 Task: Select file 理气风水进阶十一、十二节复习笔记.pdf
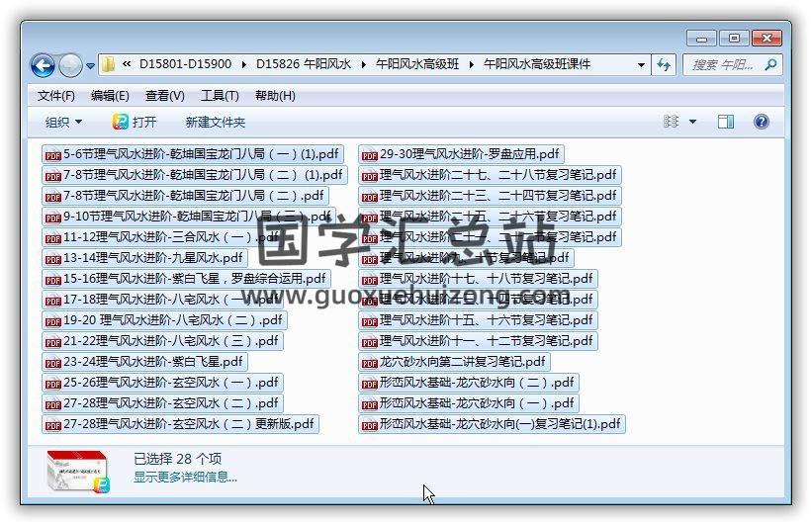[x=478, y=341]
